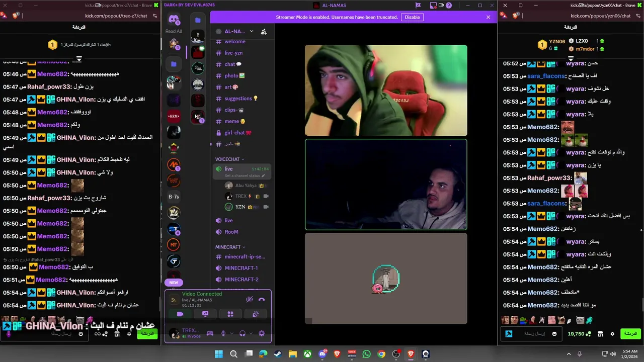This screenshot has width=644, height=362.
Task: Open Windows Start menu
Action: 219,354
